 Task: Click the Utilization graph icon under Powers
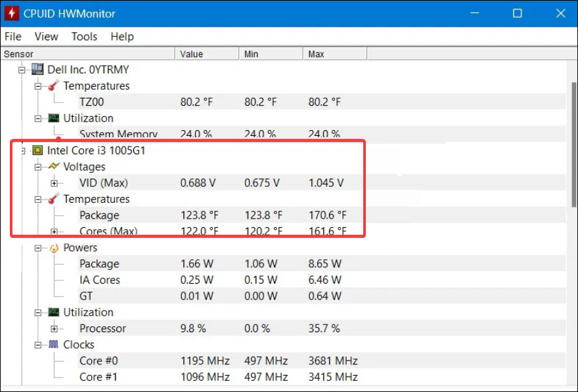pyautogui.click(x=53, y=313)
